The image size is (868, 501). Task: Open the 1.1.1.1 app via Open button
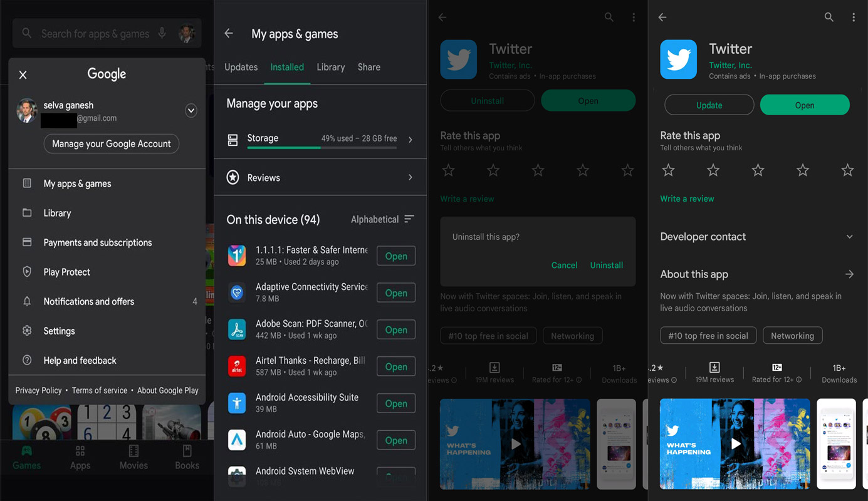click(x=396, y=256)
